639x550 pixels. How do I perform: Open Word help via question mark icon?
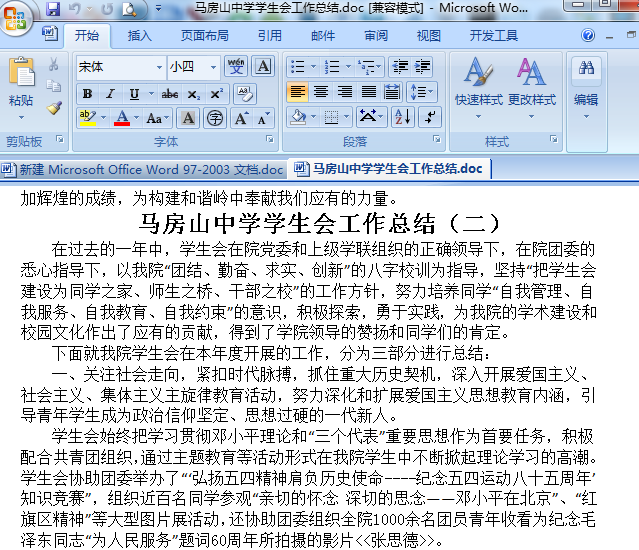588,35
